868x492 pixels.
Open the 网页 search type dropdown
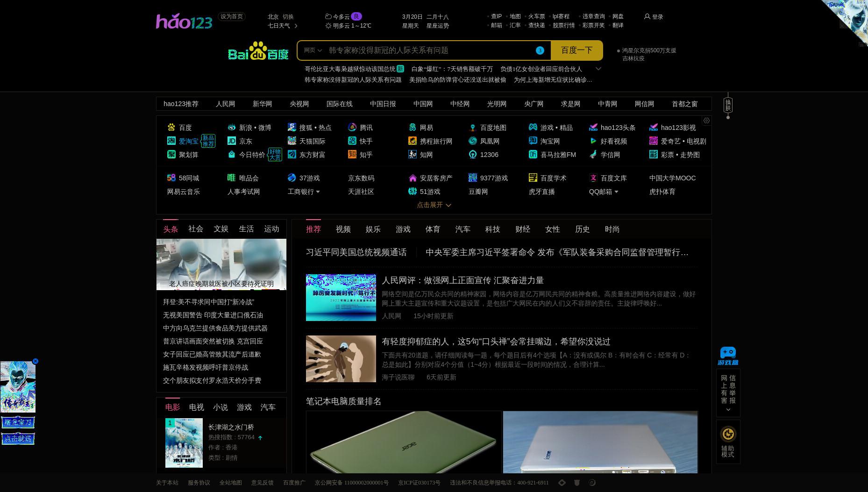coord(313,50)
